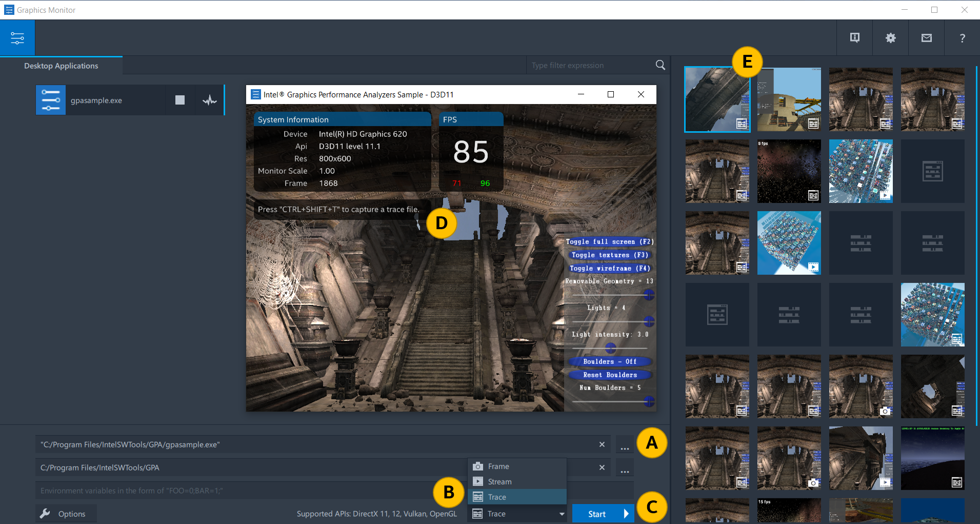
Task: Open settings via the gear icon
Action: (x=890, y=38)
